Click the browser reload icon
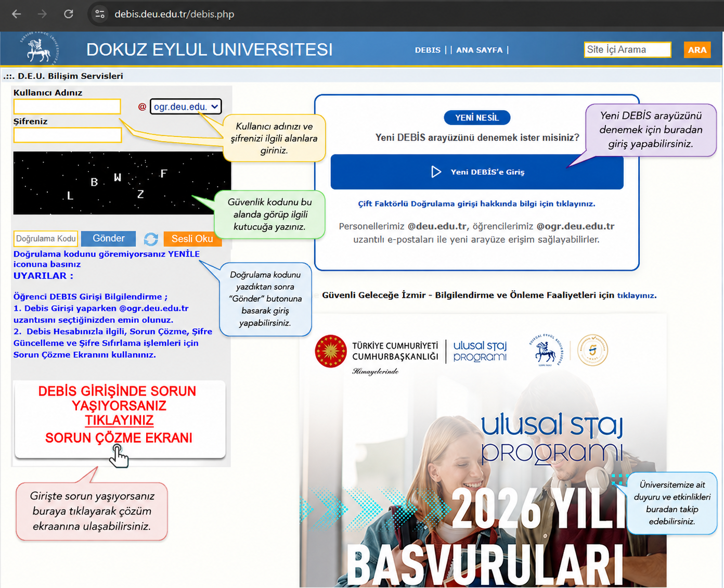 [69, 14]
